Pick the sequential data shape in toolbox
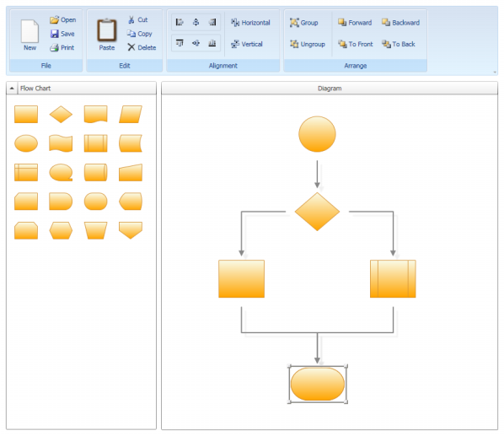The width and height of the screenshot is (504, 436). point(61,172)
